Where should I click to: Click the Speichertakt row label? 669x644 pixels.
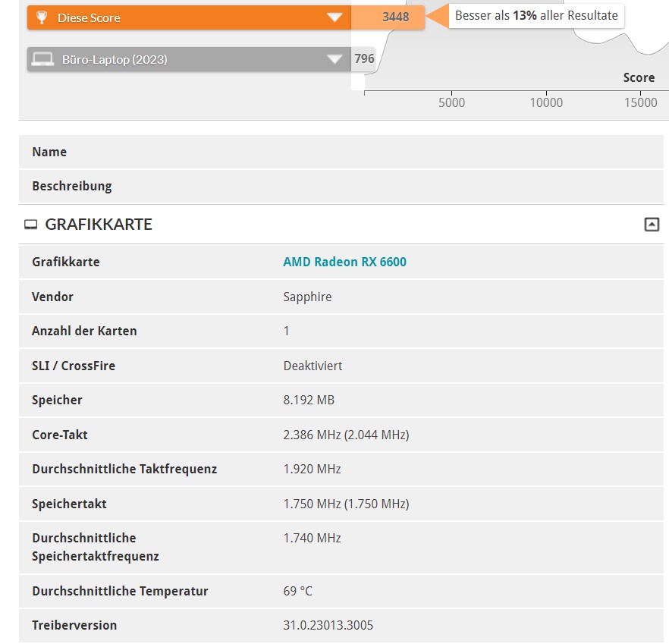tap(69, 504)
